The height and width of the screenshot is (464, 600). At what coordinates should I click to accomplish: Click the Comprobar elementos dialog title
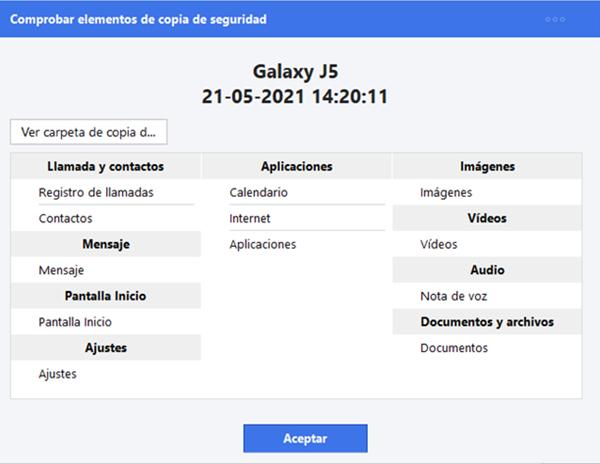(138, 20)
